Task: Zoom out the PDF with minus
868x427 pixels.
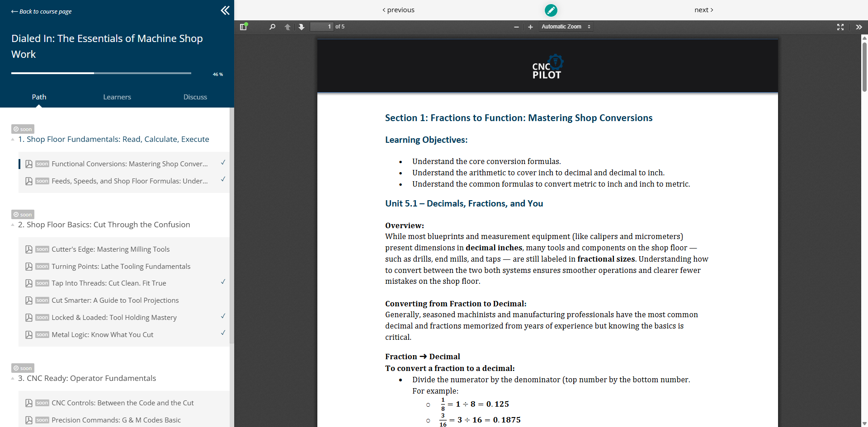Action: pos(516,27)
